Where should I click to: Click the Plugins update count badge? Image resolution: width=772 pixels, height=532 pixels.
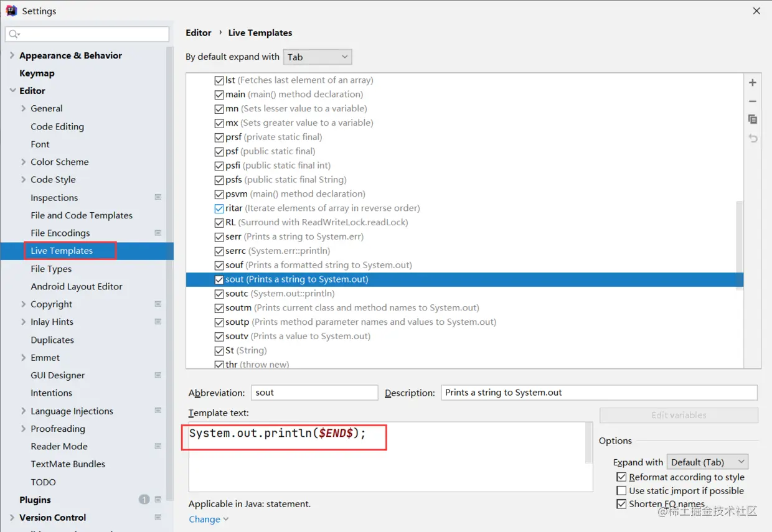pyautogui.click(x=144, y=500)
